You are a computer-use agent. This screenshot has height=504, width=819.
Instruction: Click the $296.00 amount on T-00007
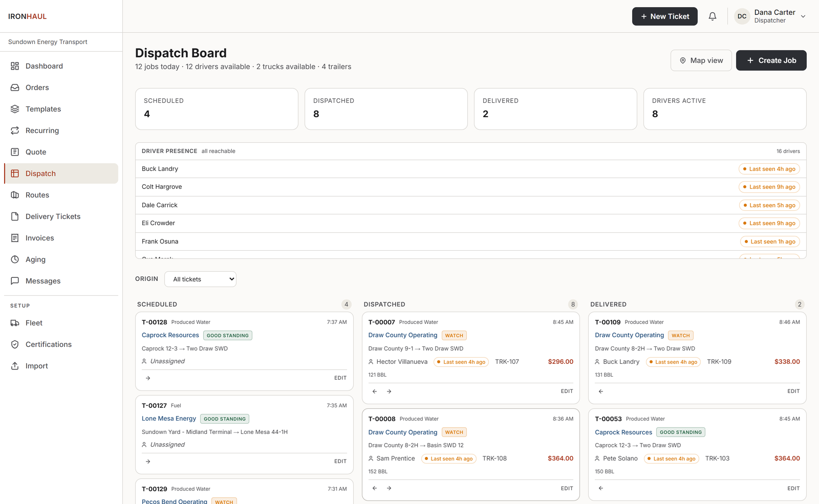(x=561, y=362)
